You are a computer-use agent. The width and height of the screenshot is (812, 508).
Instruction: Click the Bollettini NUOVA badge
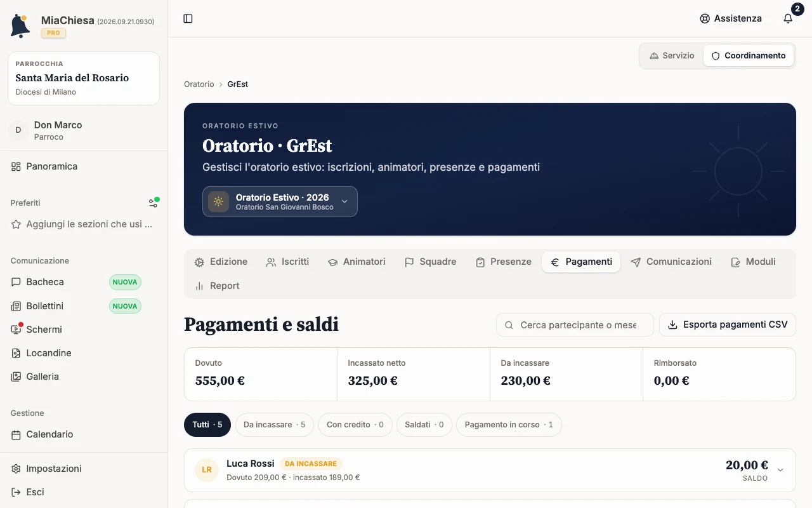click(125, 306)
